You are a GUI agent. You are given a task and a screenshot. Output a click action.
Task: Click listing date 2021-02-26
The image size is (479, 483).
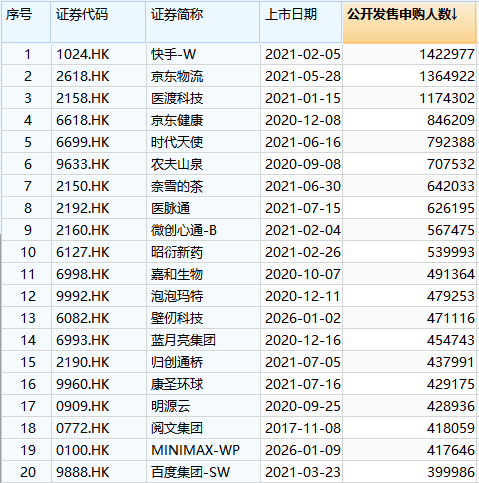301,252
